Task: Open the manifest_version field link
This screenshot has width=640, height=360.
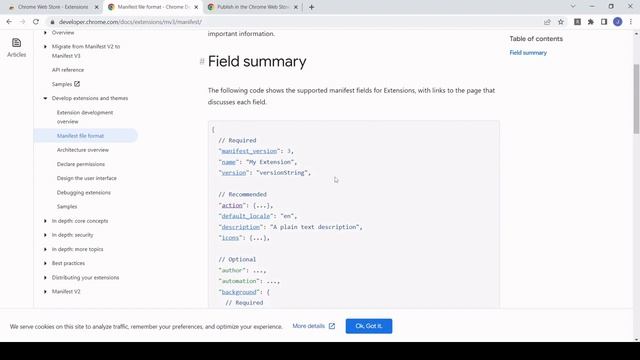Action: (249, 151)
